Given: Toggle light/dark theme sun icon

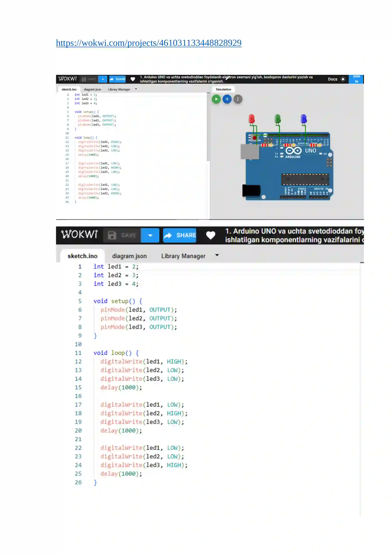Looking at the screenshot, I should [x=343, y=79].
